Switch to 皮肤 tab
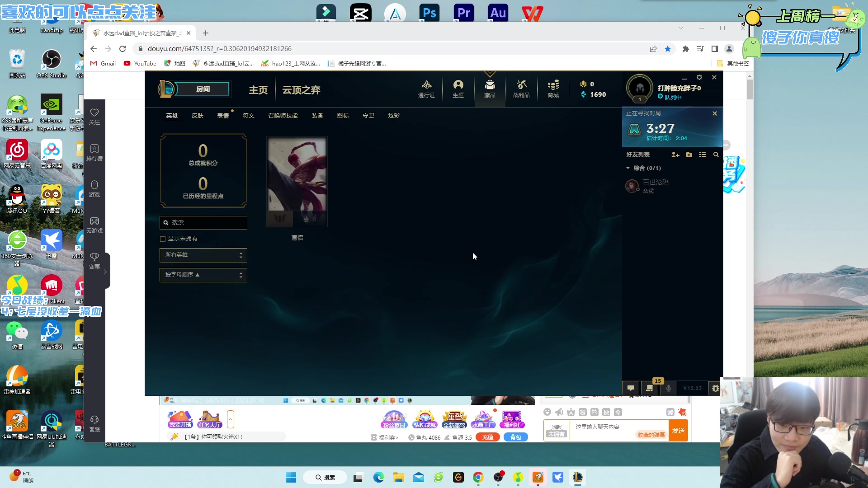Screen dimensions: 868x488 (198, 116)
